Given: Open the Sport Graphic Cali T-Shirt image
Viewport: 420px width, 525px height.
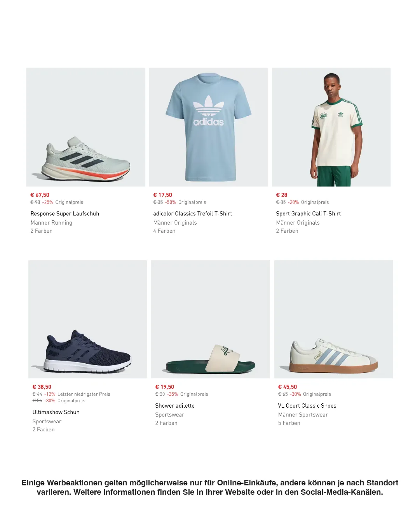Looking at the screenshot, I should coord(331,127).
